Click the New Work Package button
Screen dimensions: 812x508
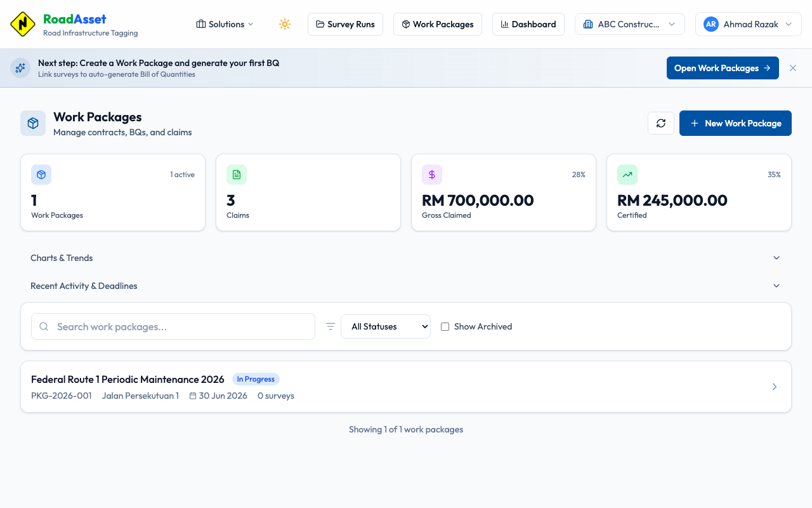tap(735, 123)
